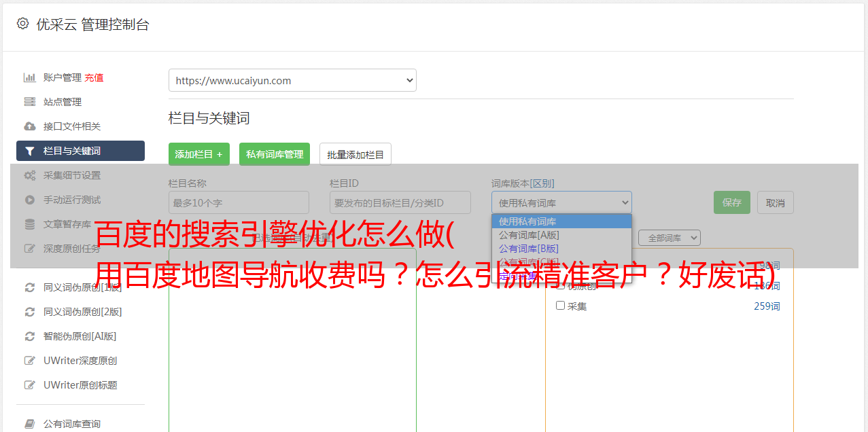Tick the 采集 checkbox
Viewport: 868px width, 432px height.
tap(561, 306)
